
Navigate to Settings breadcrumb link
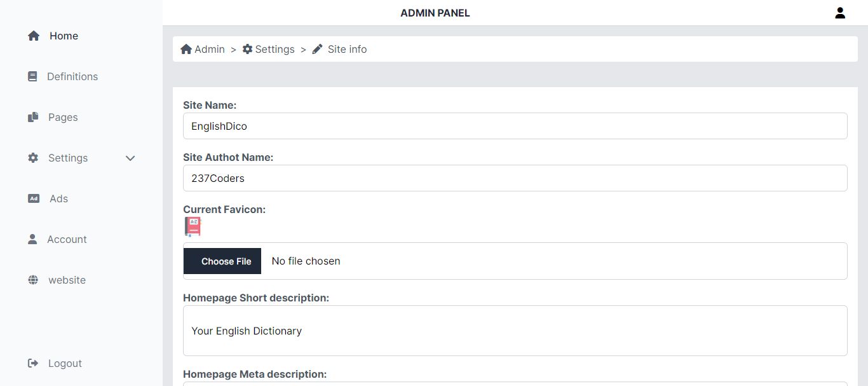pyautogui.click(x=269, y=50)
